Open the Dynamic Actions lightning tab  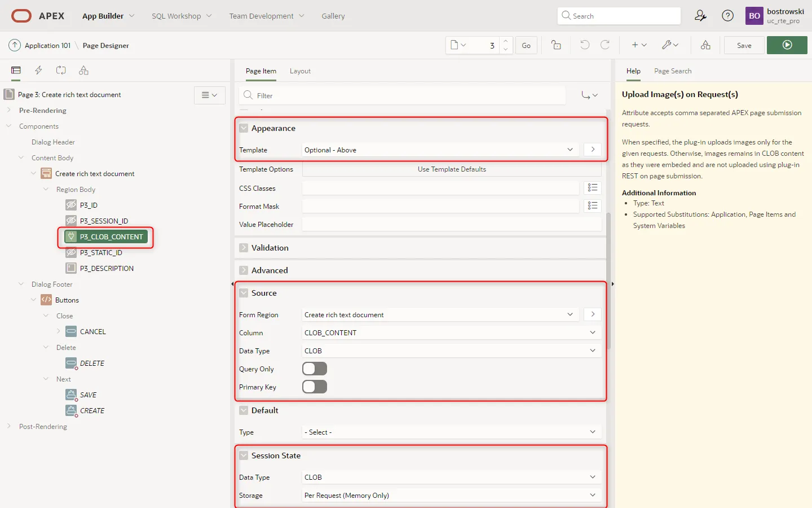(38, 71)
